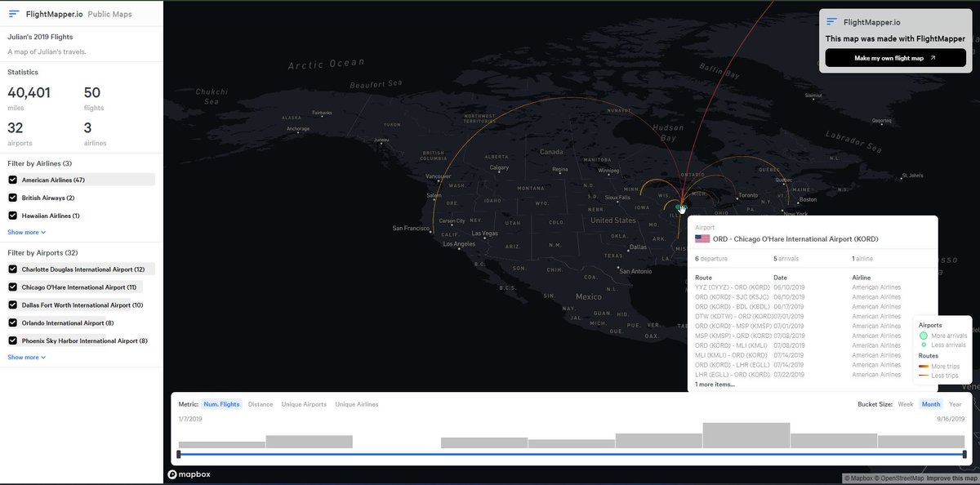Click Improve this map link
980x485 pixels.
(952, 478)
